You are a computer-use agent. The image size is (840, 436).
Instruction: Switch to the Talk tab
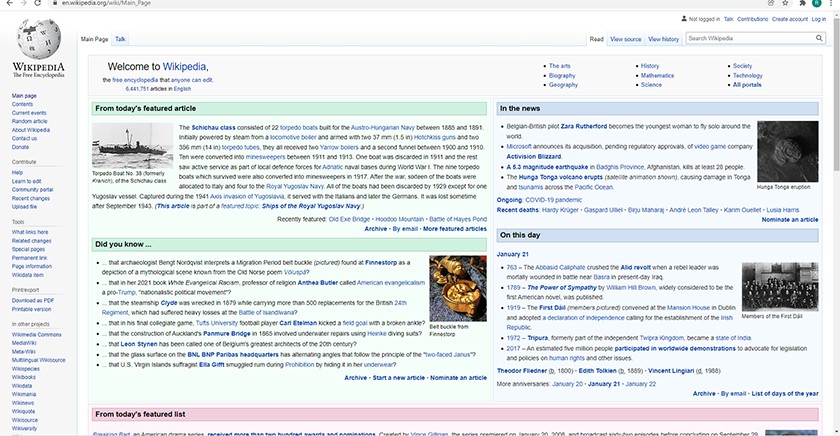[x=120, y=39]
